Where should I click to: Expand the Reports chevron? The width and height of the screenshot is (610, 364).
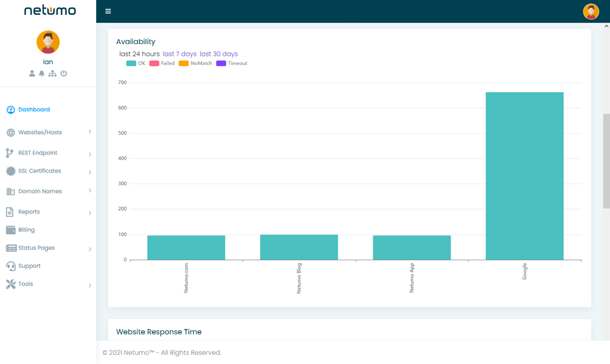tap(90, 213)
